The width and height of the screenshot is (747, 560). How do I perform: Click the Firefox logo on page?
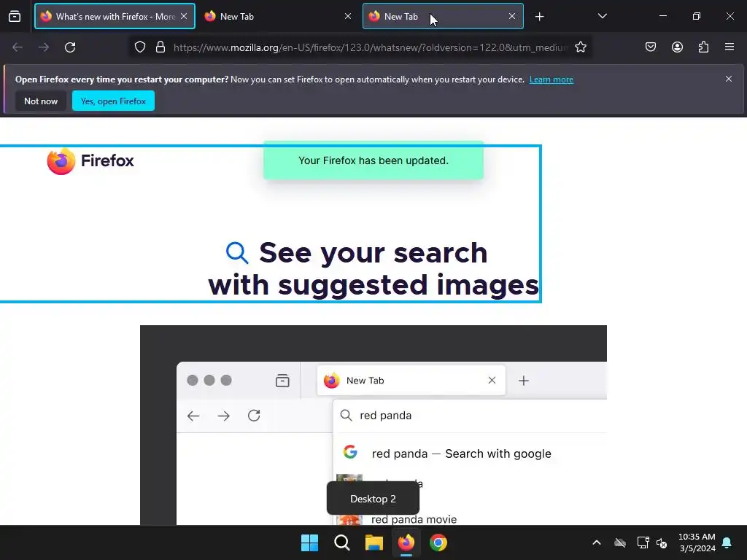click(x=90, y=161)
